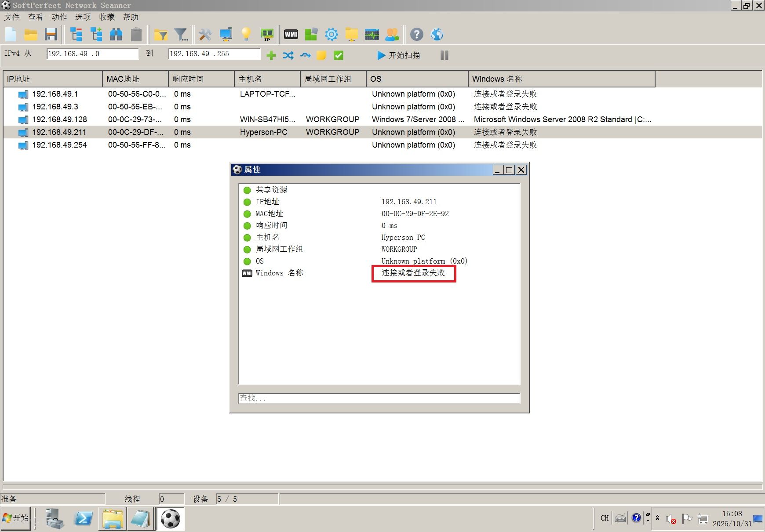Click the green plus add-range icon

271,55
